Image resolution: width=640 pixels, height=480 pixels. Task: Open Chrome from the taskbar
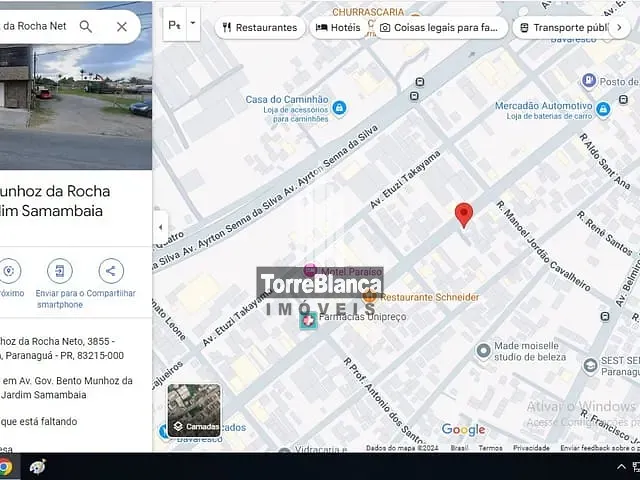tap(6, 467)
